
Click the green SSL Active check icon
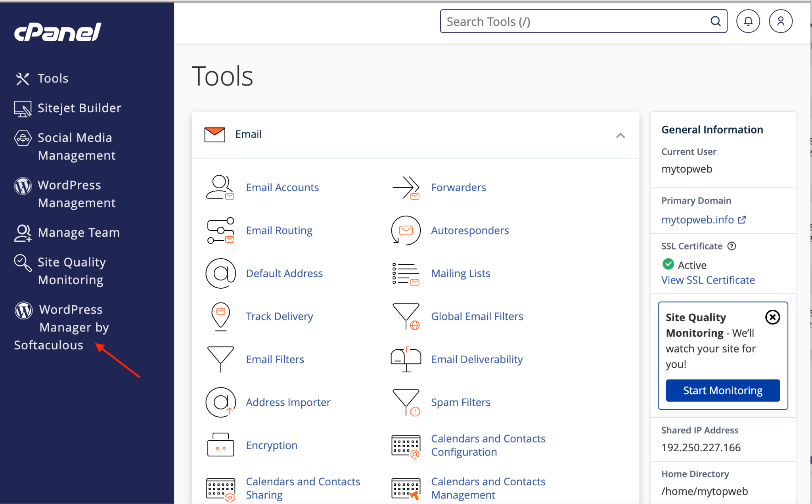coord(668,264)
